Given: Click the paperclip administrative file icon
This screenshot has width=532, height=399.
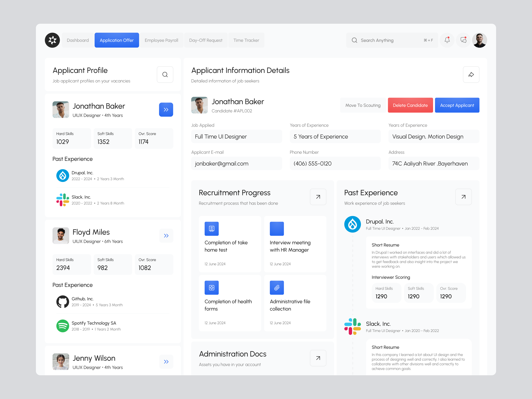Looking at the screenshot, I should pyautogui.click(x=277, y=288).
